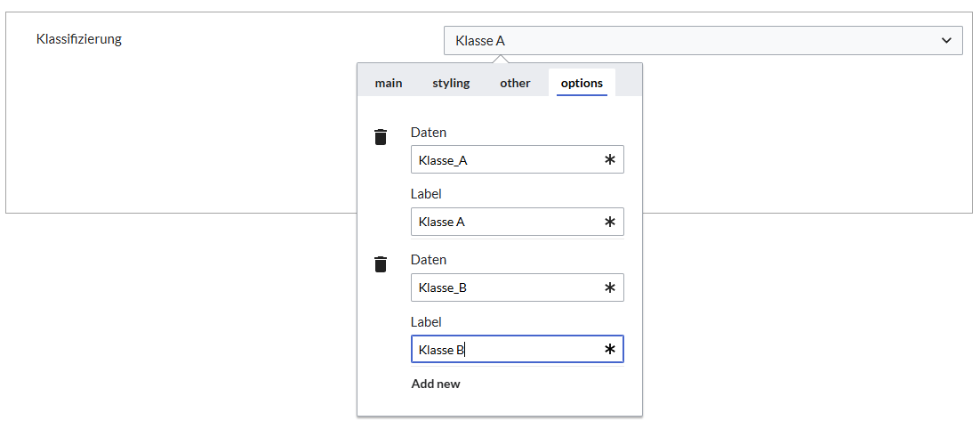The height and width of the screenshot is (429, 980).
Task: Click the Klassifizierung field label
Action: (x=79, y=39)
